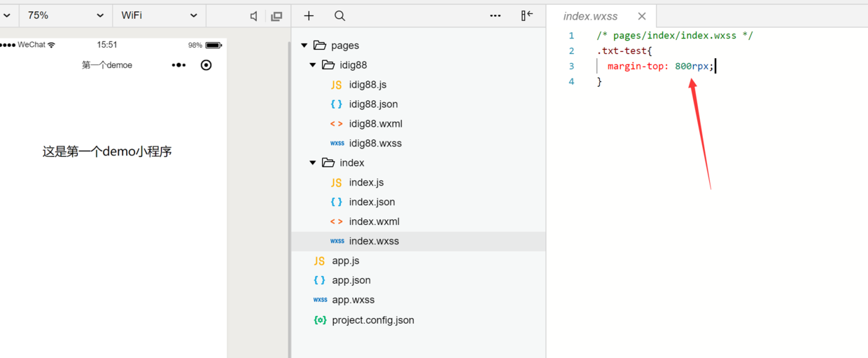This screenshot has height=358, width=868.
Task: Open the file tree more options menu
Action: 495,15
